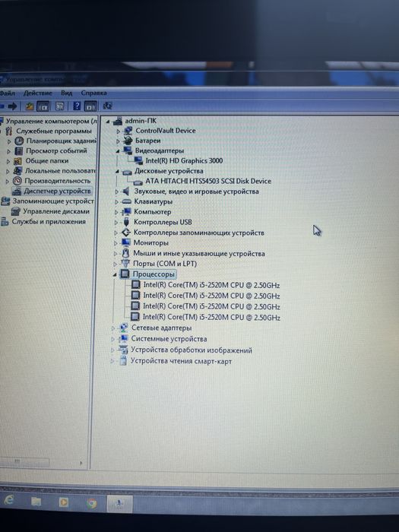The image size is (399, 532).
Task: Collapse the admin-ПК root node
Action: tap(108, 121)
